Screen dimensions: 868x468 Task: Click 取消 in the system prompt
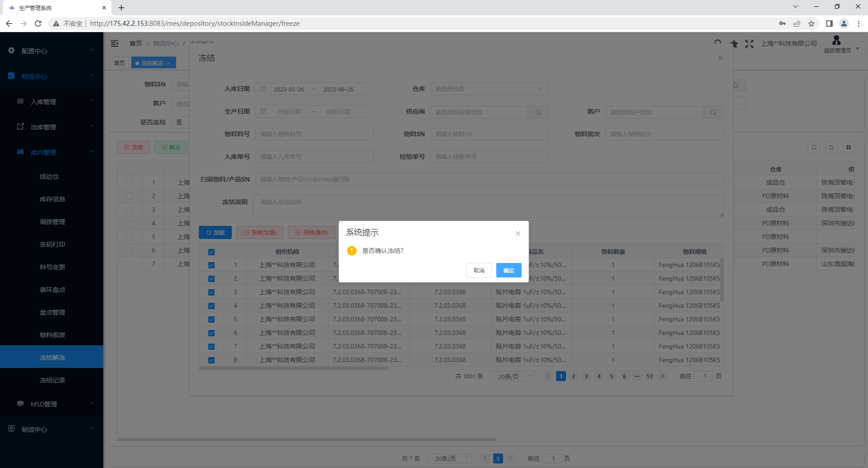pos(479,270)
